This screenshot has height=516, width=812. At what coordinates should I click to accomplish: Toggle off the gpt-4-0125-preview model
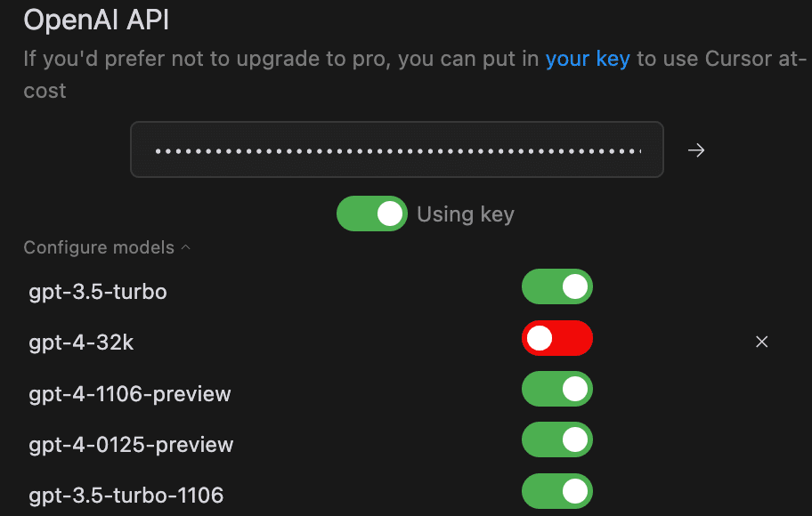556,439
